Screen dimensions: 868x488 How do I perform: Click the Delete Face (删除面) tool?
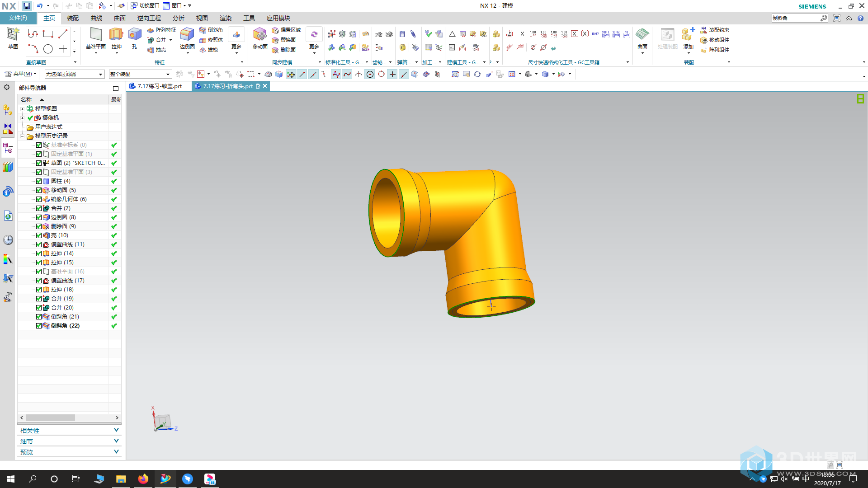coord(284,50)
